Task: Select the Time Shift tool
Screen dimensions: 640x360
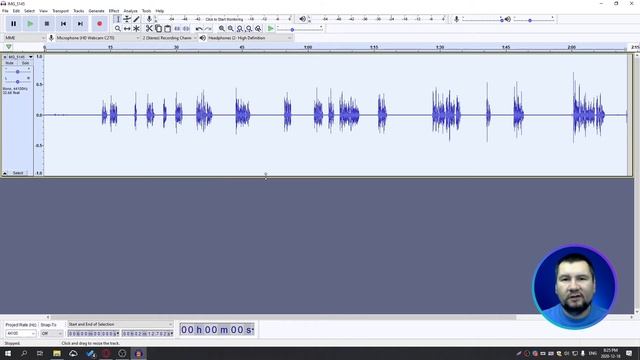Action: pos(127,29)
